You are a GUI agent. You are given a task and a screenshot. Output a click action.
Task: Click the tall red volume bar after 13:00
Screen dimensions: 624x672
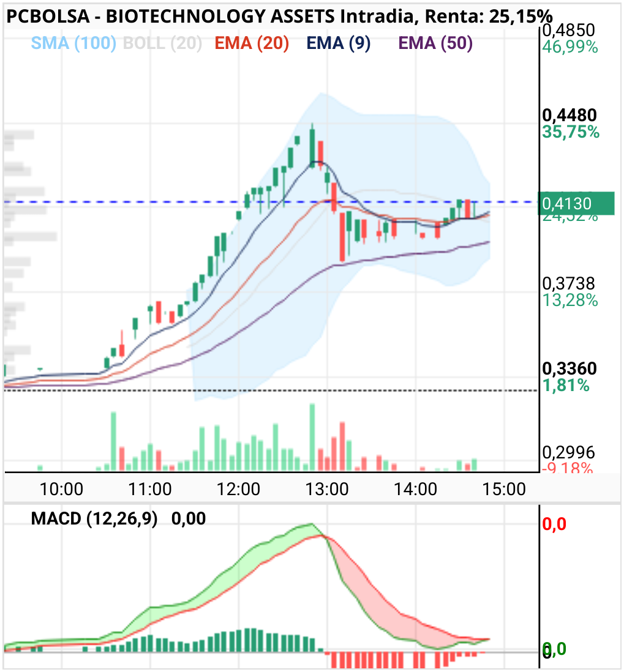click(x=342, y=447)
